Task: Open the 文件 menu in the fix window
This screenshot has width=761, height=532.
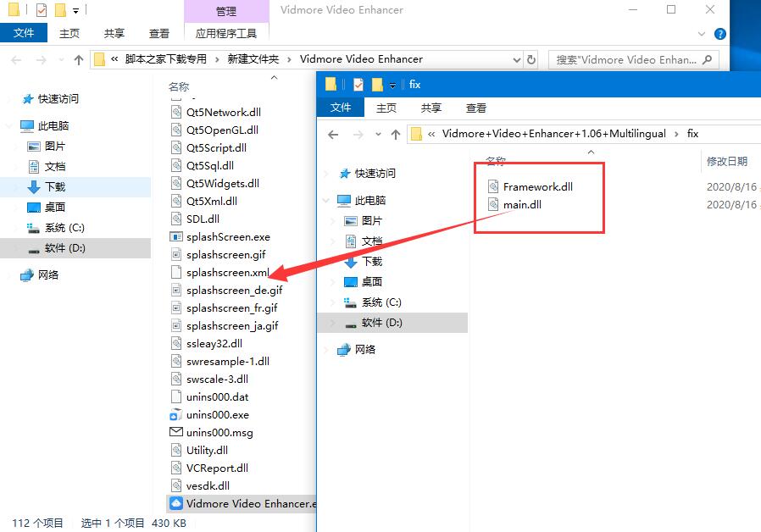Action: click(341, 108)
